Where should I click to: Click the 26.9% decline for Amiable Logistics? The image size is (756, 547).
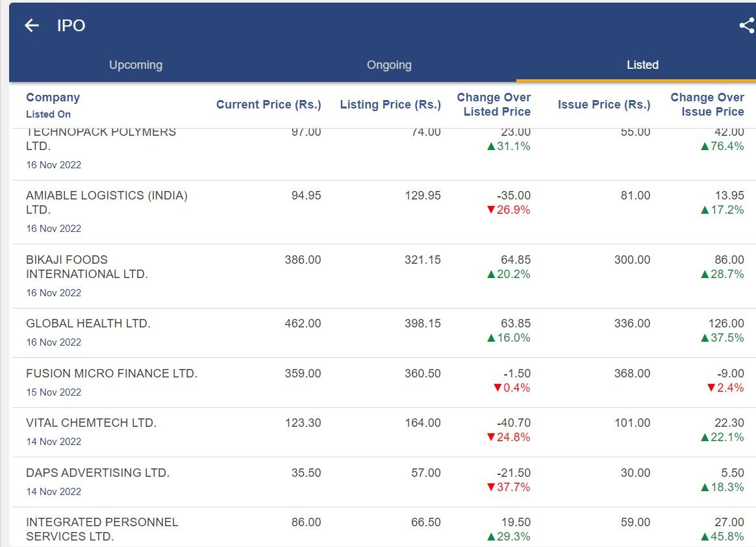click(509, 210)
